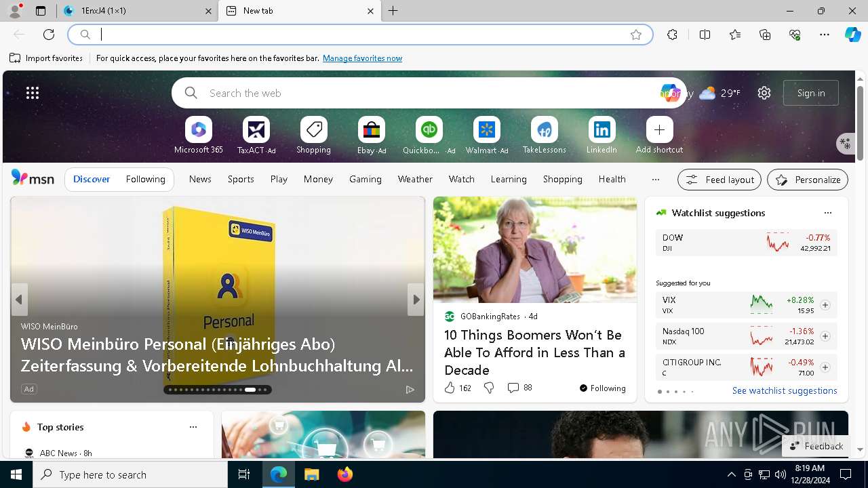
Task: Open the Extensions puzzle icon
Action: tap(672, 35)
